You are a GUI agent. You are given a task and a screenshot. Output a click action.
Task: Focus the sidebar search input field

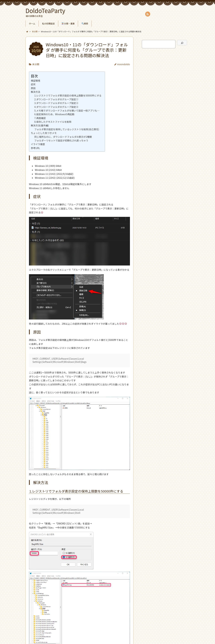pyautogui.click(x=158, y=44)
